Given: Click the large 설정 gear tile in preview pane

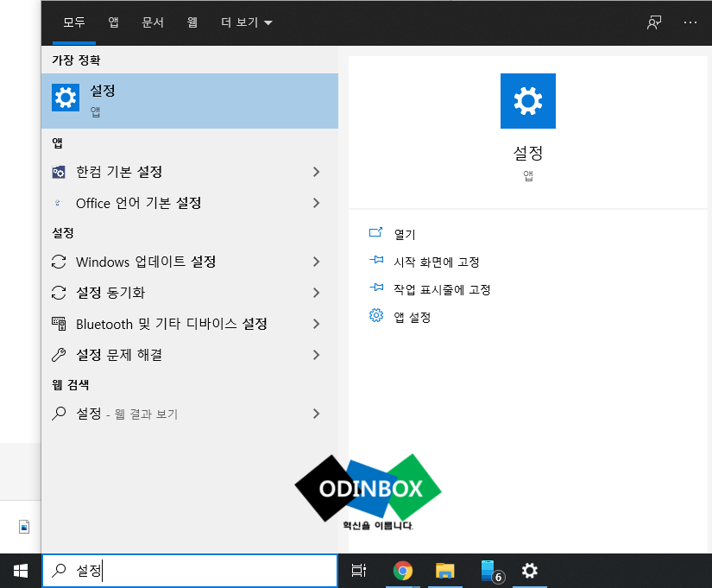Looking at the screenshot, I should pos(527,101).
